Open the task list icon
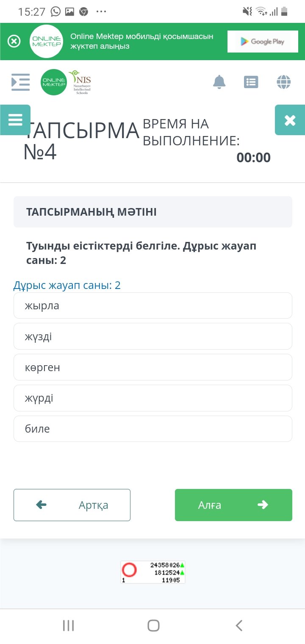This screenshot has width=305, height=644. pyautogui.click(x=251, y=82)
